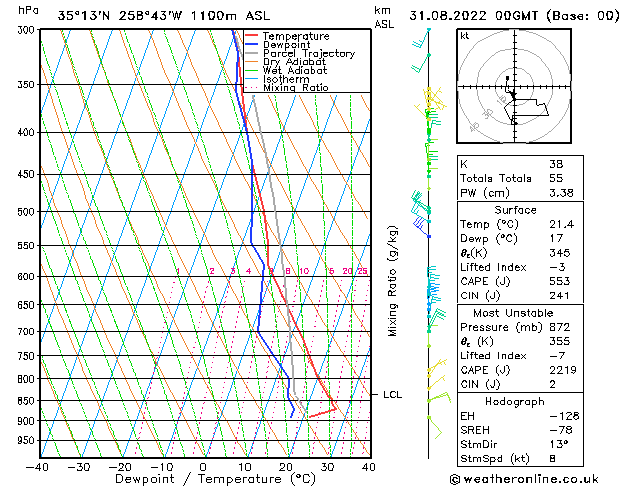Image resolution: width=629 pixels, height=486 pixels.
Task: Click the 700 pressure level label
Action: (x=28, y=332)
